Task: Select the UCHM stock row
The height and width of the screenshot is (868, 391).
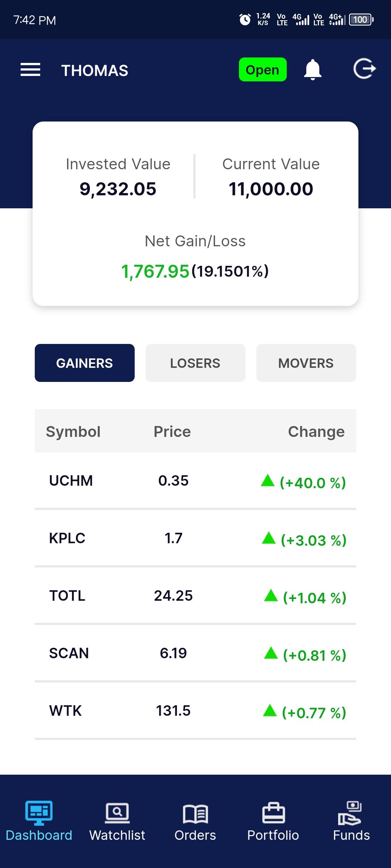Action: (x=195, y=481)
